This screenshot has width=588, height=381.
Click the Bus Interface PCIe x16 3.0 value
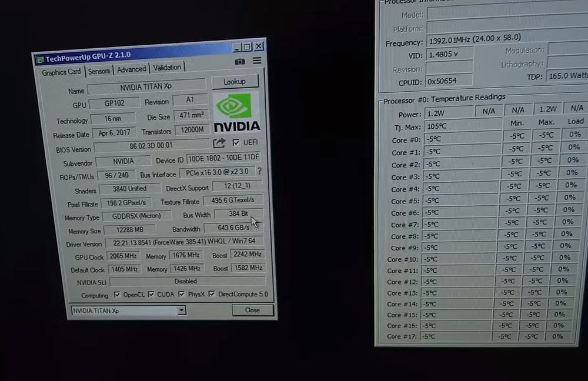(217, 172)
